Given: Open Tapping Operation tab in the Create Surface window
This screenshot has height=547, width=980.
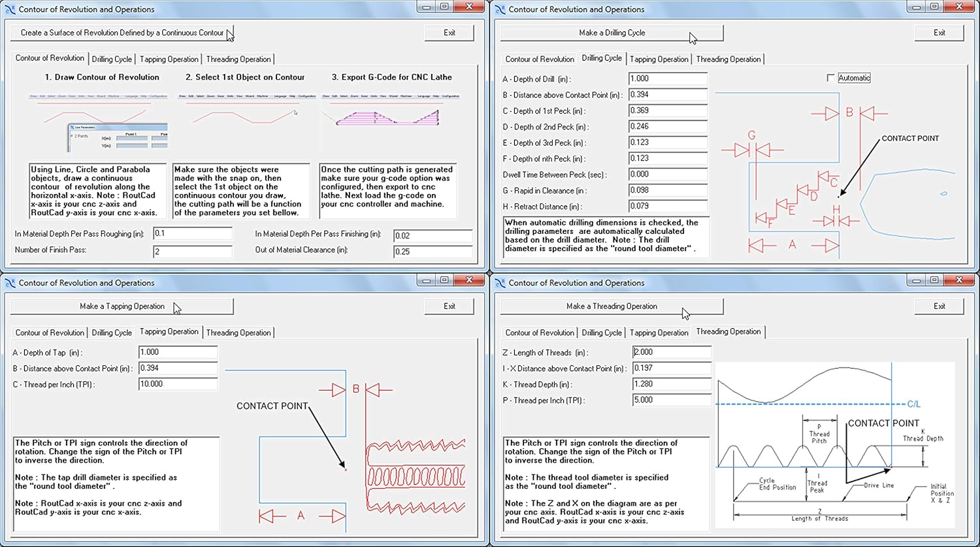Looking at the screenshot, I should coord(169,59).
